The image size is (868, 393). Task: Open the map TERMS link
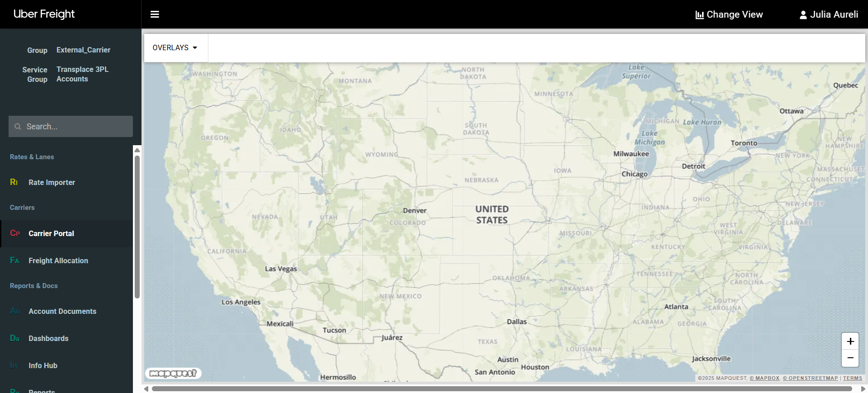pos(852,378)
